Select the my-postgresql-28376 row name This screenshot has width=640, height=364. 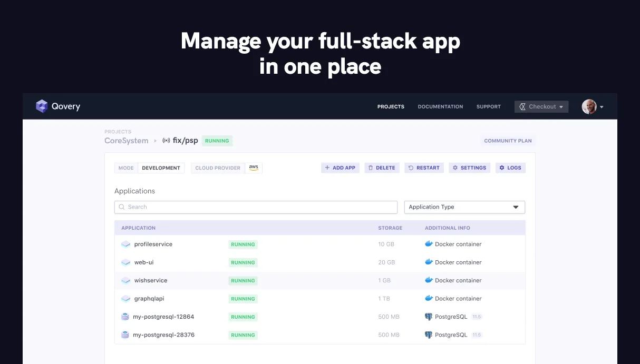point(163,335)
